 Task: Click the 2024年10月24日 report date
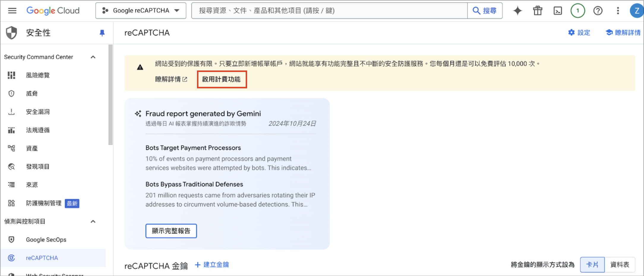(292, 123)
